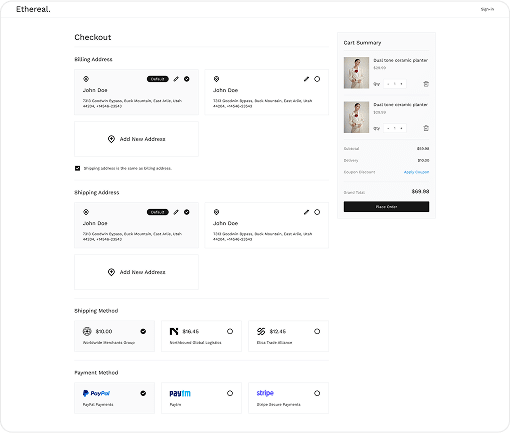Click second cart item product name
This screenshot has width=521, height=433.
point(401,105)
